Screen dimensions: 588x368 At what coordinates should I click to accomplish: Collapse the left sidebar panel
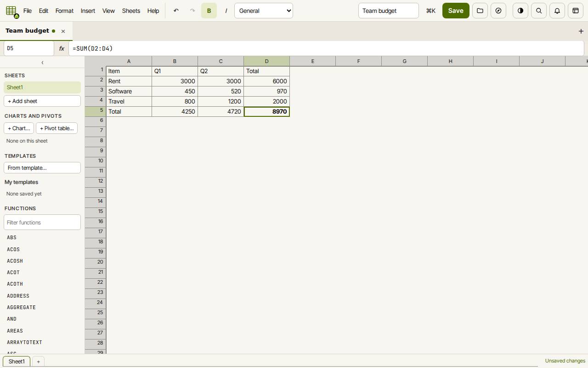(42, 63)
